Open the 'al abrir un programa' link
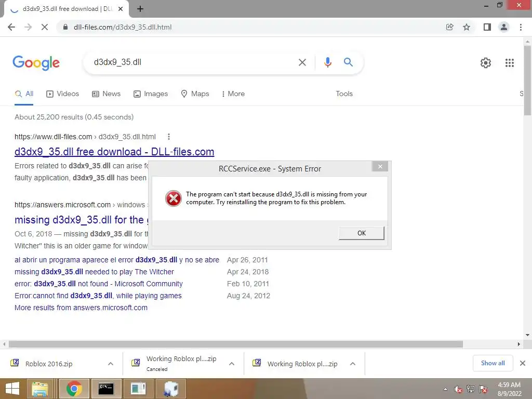 (x=117, y=260)
